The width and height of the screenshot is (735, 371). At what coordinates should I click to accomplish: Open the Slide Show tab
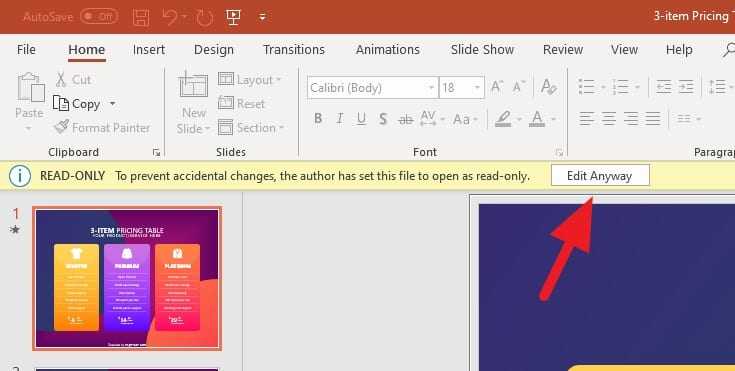(482, 50)
